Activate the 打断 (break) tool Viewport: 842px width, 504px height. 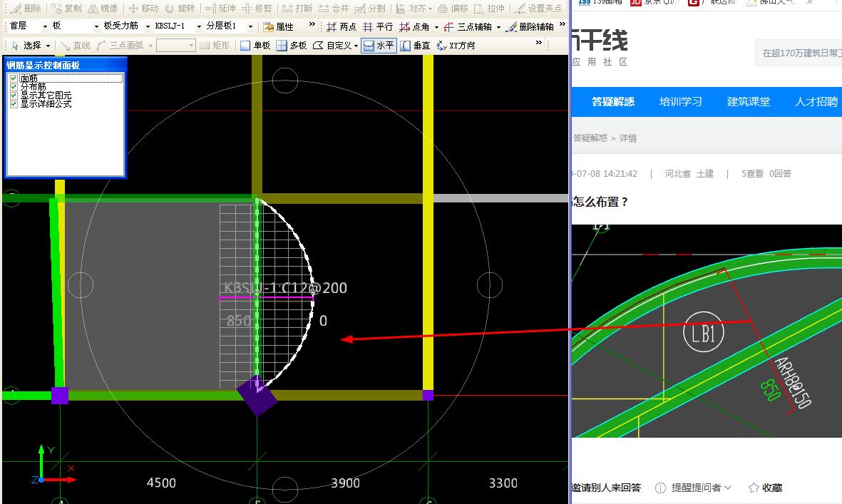pyautogui.click(x=297, y=9)
